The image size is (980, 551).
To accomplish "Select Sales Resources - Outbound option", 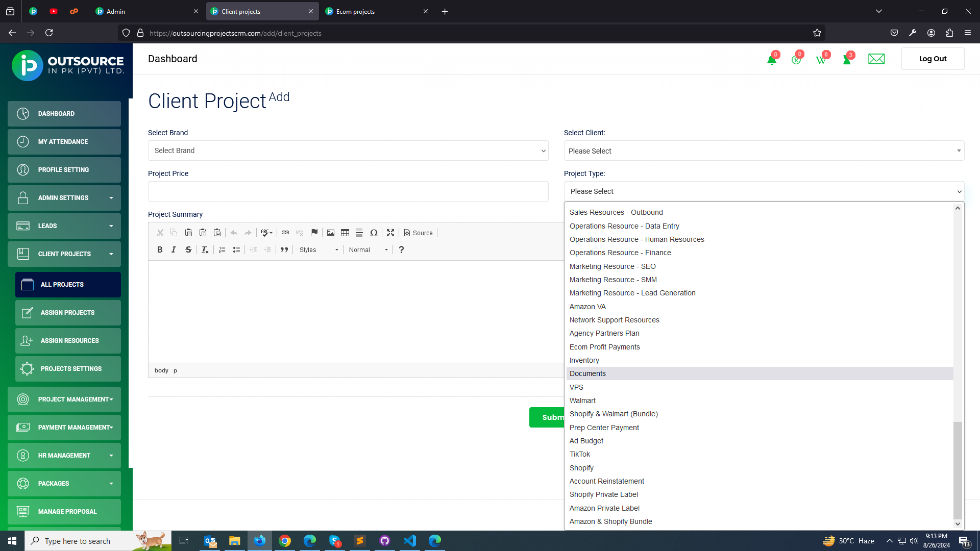I will pyautogui.click(x=759, y=212).
